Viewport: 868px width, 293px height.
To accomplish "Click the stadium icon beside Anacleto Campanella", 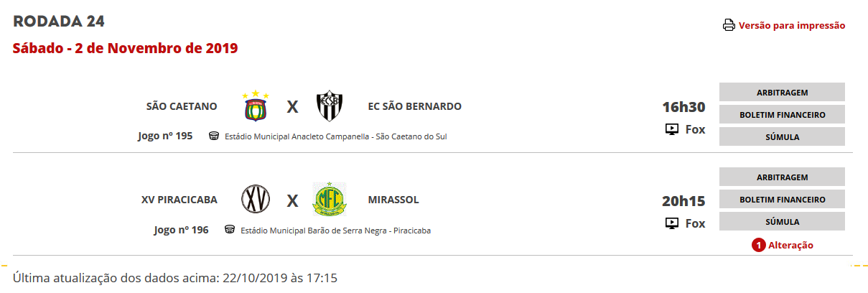I will click(x=214, y=136).
